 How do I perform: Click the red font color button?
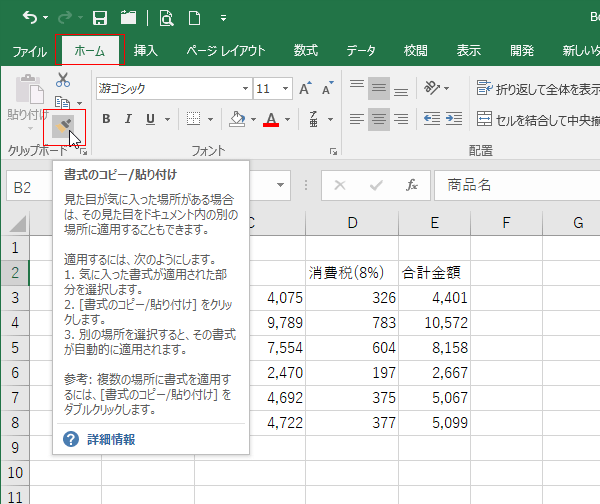(x=271, y=120)
